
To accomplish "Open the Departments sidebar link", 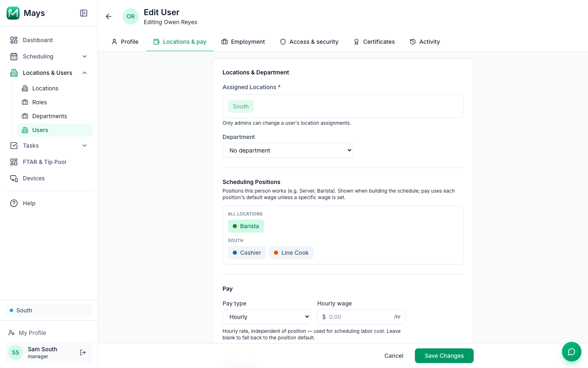I will (55, 116).
